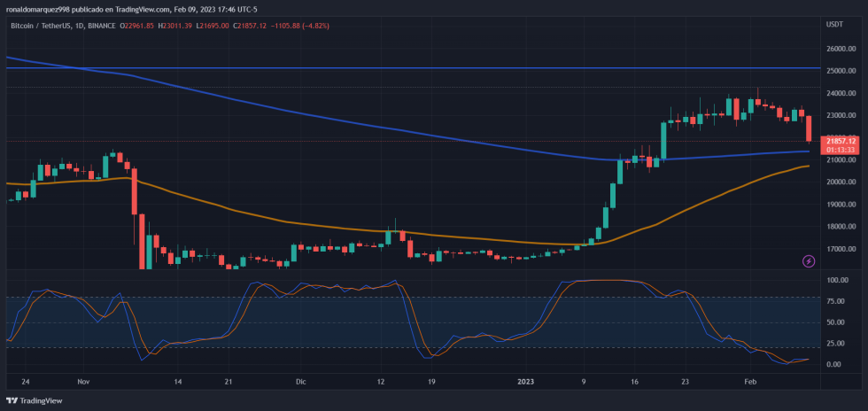Click the Dic month label on time axis
Viewport: 868px width, 411px height.
click(x=300, y=382)
